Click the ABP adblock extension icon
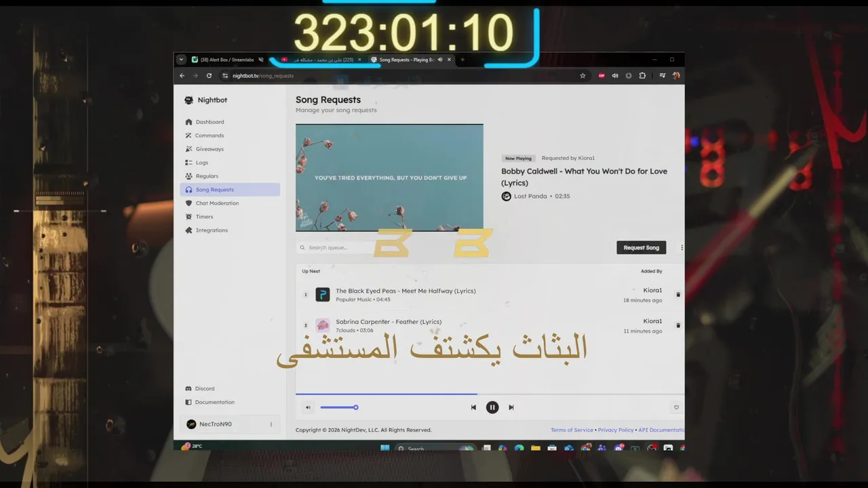The height and width of the screenshot is (488, 868). [601, 76]
